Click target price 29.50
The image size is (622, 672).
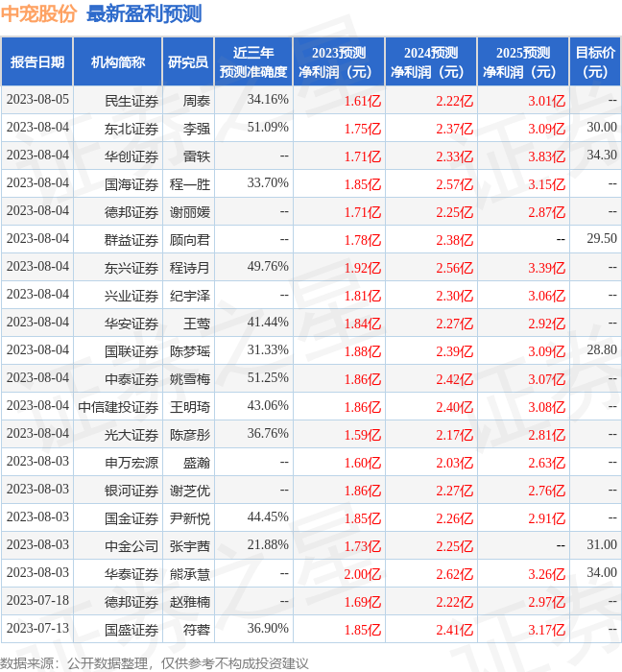(602, 239)
